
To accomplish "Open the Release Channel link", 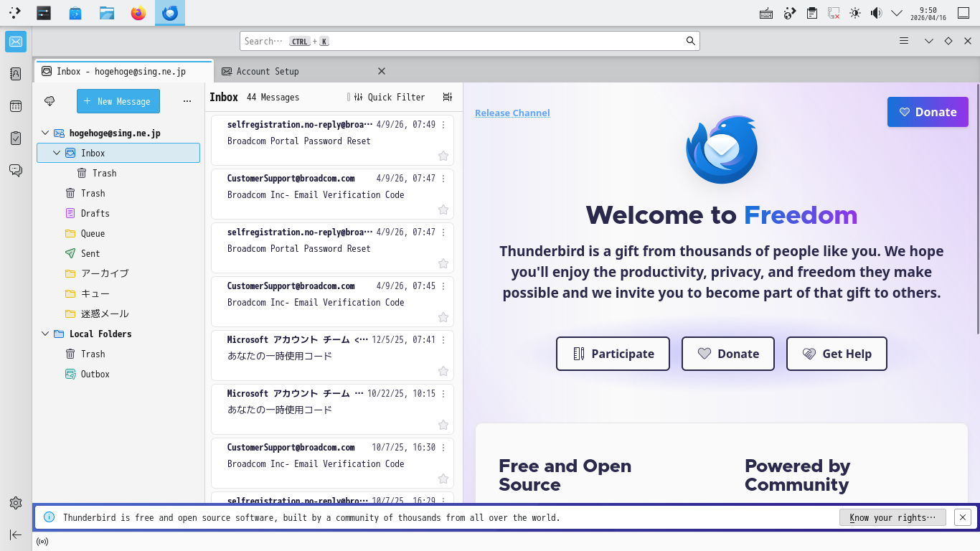I will point(512,113).
